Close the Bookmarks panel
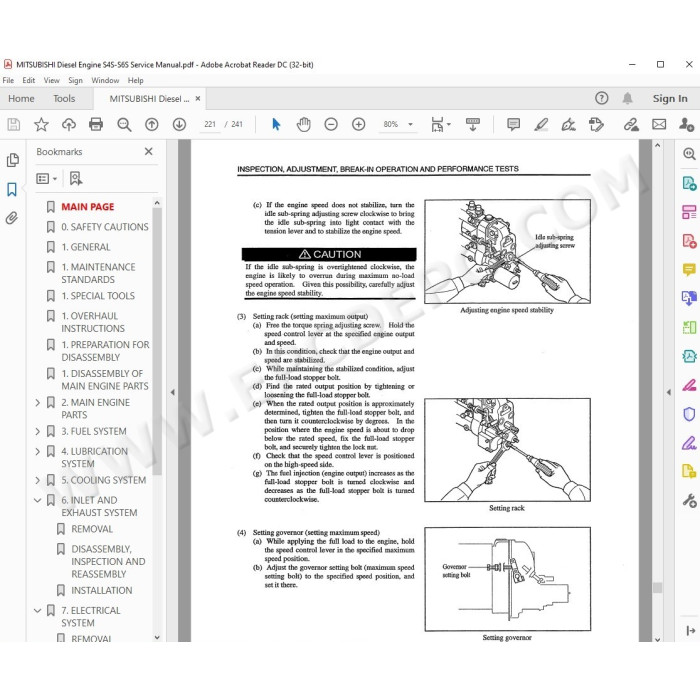This screenshot has width=700, height=700. pos(149,152)
